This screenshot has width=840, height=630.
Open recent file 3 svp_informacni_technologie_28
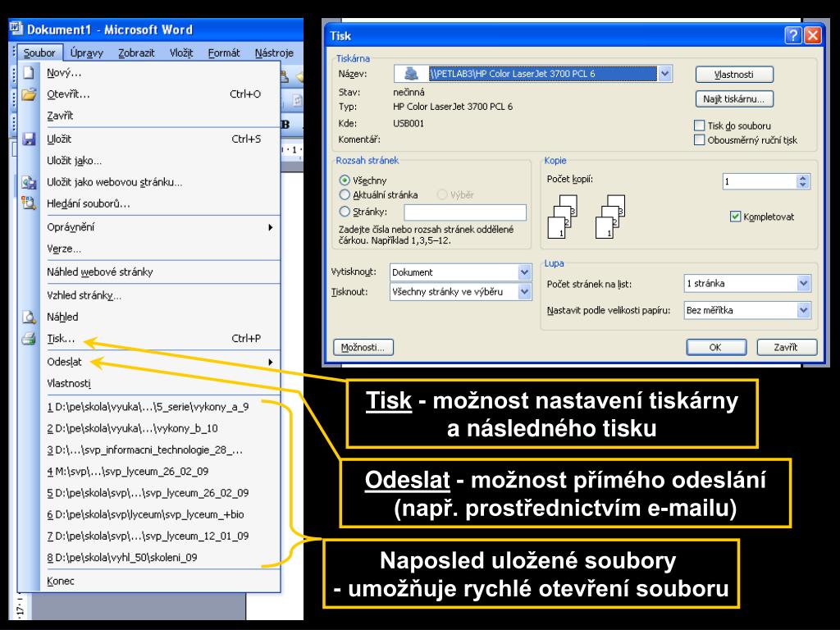pos(150,450)
